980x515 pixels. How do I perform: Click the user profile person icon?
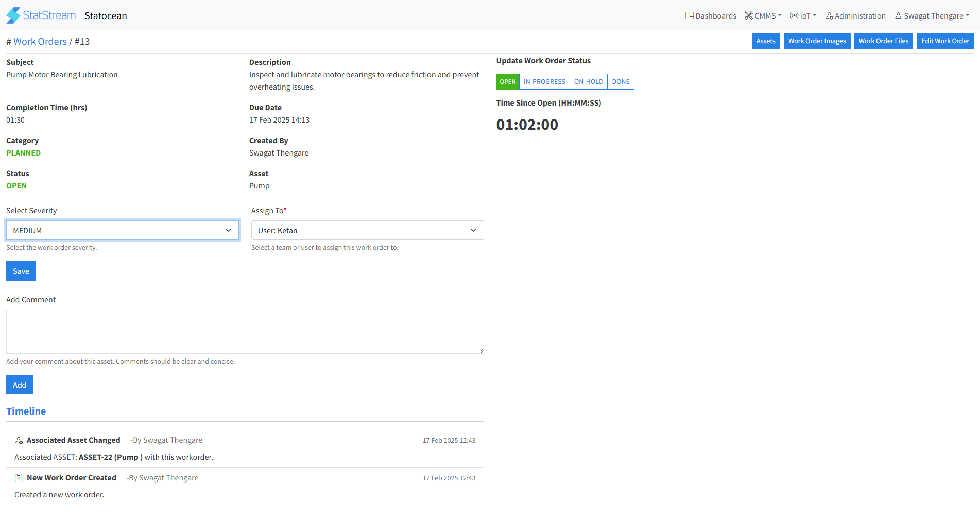898,16
